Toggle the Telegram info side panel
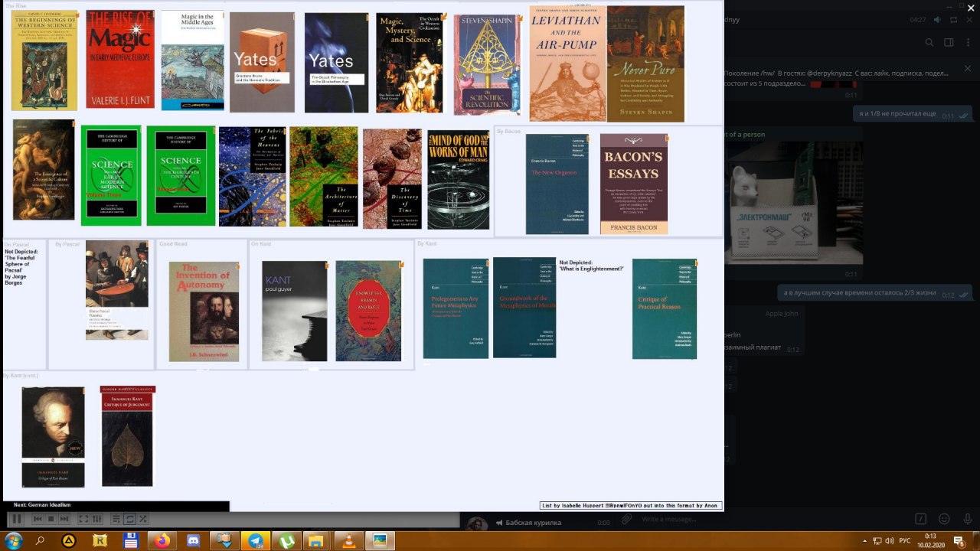 pyautogui.click(x=949, y=43)
